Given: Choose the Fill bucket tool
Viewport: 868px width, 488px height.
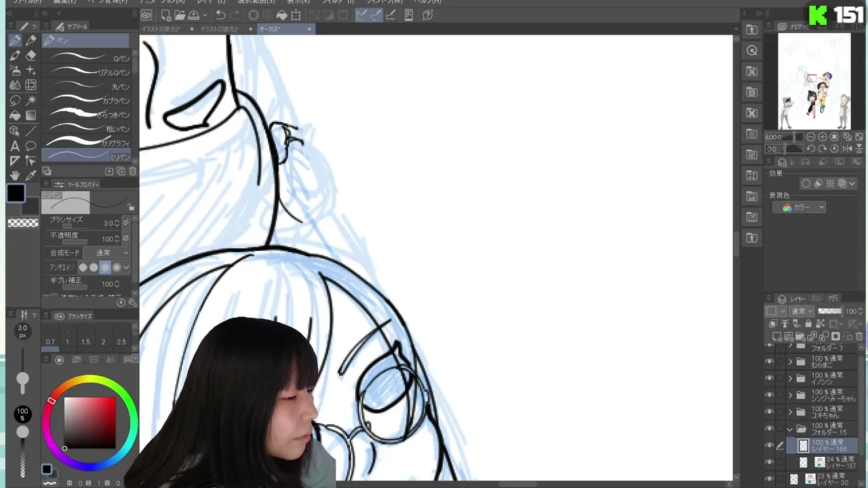Looking at the screenshot, I should 15,115.
